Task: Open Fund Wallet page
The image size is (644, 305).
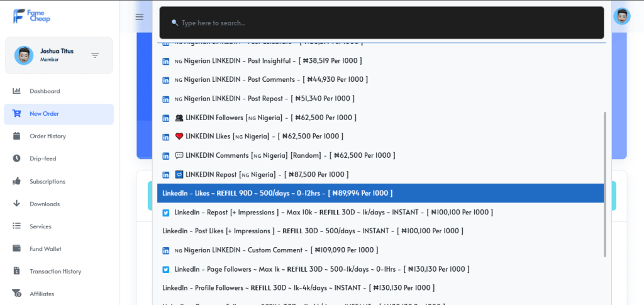Action: click(x=58, y=249)
